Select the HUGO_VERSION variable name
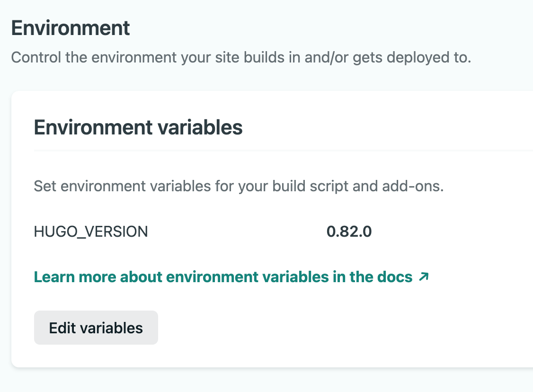Viewport: 533px width, 392px height. pyautogui.click(x=91, y=232)
